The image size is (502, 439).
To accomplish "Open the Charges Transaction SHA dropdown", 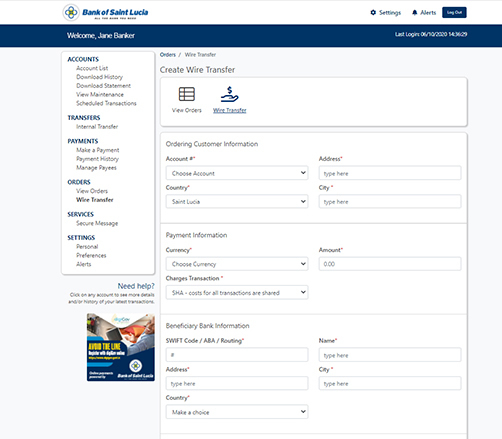I will [237, 292].
